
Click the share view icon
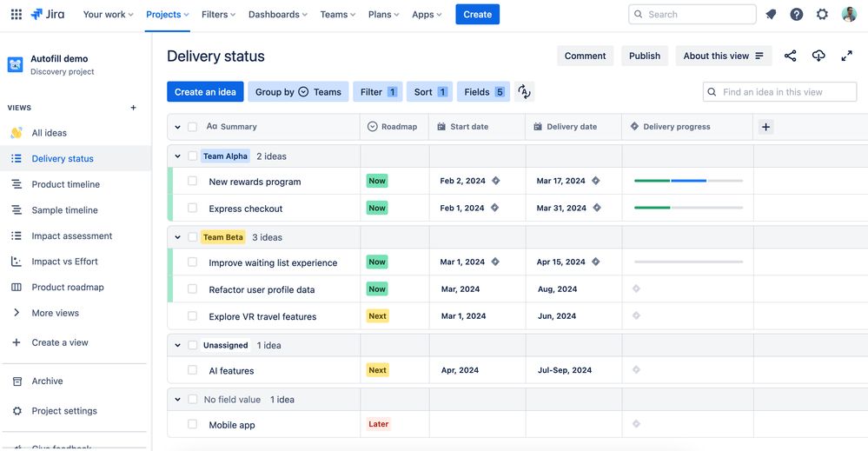(790, 56)
